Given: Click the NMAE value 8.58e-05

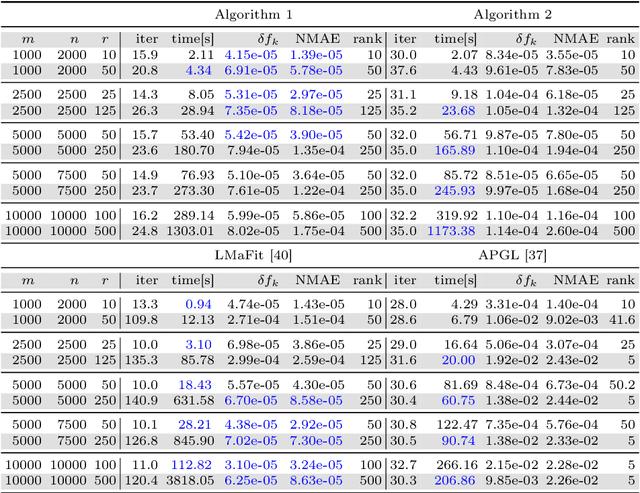Looking at the screenshot, I should coord(316,400).
